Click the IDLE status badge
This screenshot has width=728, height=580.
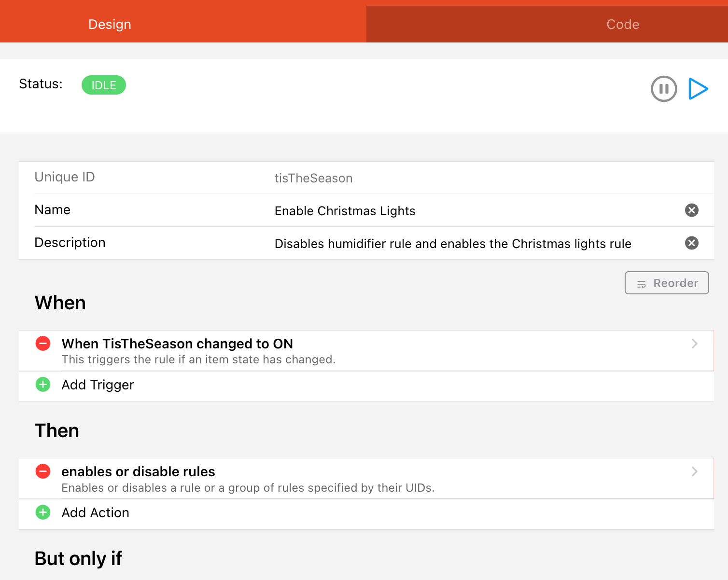click(103, 85)
